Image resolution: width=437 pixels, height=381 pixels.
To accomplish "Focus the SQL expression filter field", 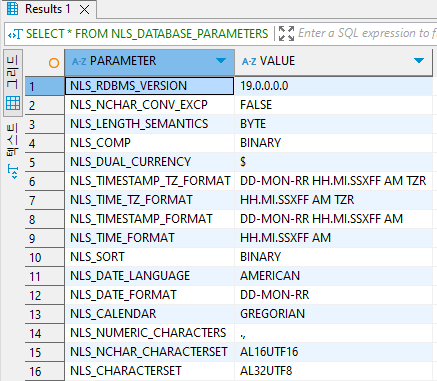I will 367,33.
